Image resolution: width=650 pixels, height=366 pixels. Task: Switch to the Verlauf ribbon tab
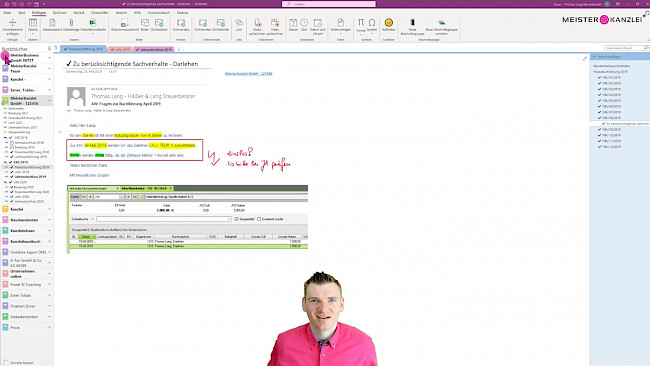(78, 13)
